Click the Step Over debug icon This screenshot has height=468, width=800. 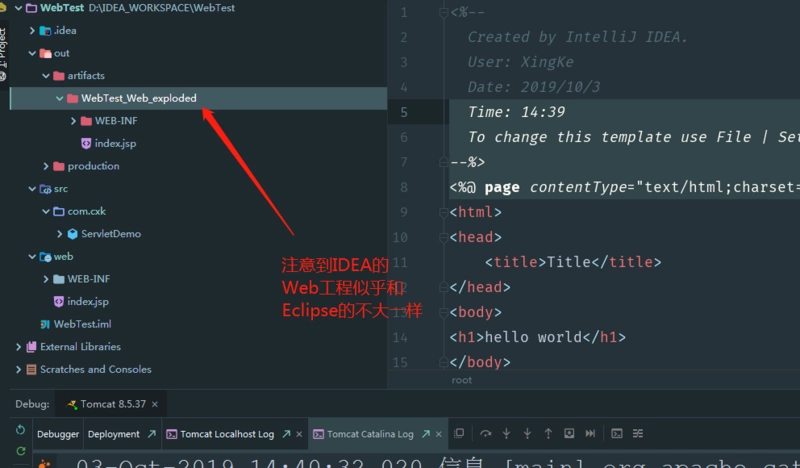(x=486, y=434)
